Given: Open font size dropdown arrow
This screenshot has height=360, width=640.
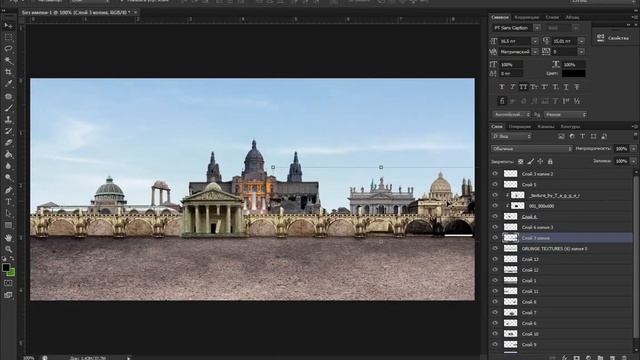Looking at the screenshot, I should (535, 41).
